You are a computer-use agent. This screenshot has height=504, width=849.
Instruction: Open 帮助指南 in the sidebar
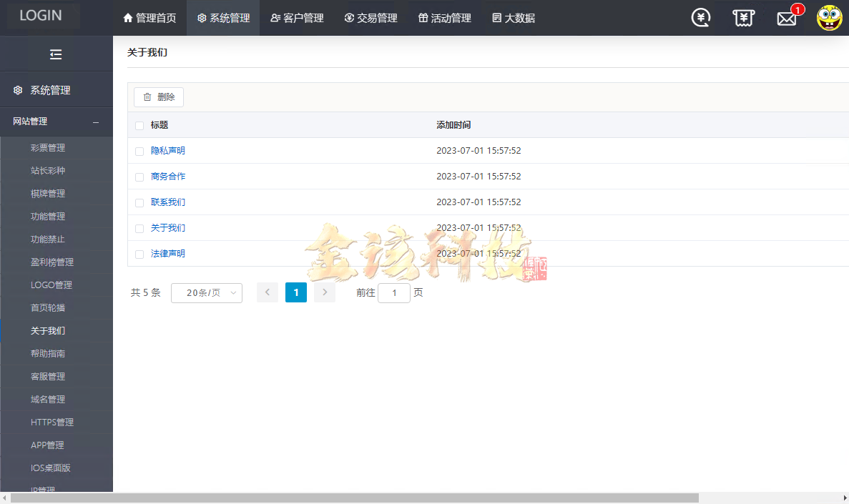[48, 354]
